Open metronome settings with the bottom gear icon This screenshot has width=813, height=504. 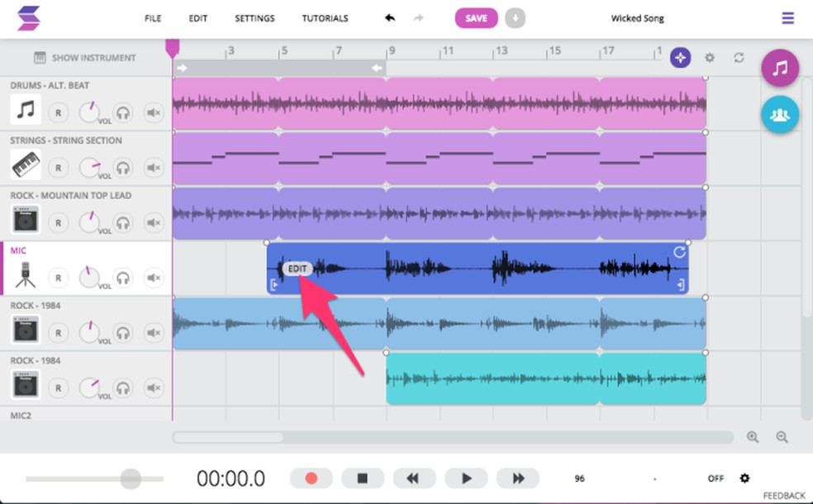[744, 478]
